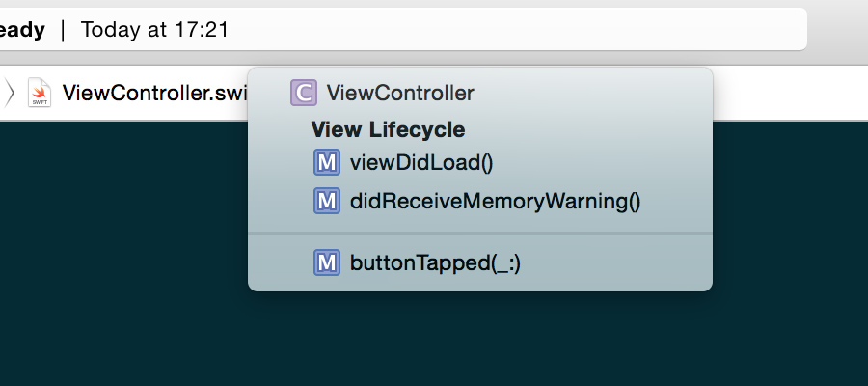Click the M icon beside buttonTapped(_:)
This screenshot has height=386, width=868.
tap(327, 262)
